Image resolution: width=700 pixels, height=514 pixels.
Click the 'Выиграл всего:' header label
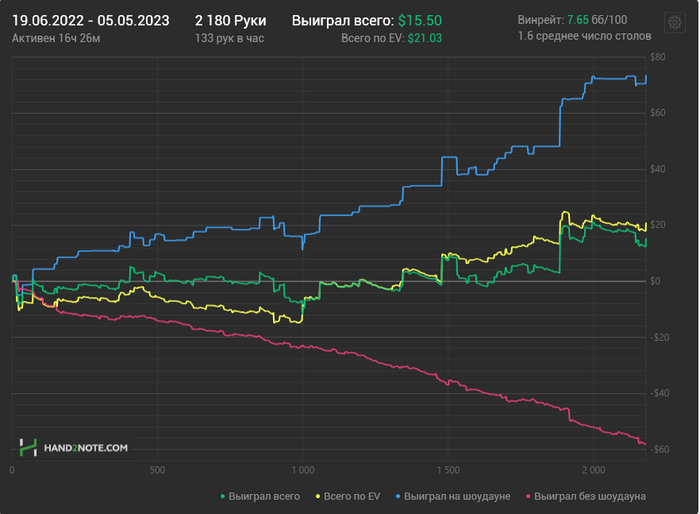pyautogui.click(x=343, y=21)
